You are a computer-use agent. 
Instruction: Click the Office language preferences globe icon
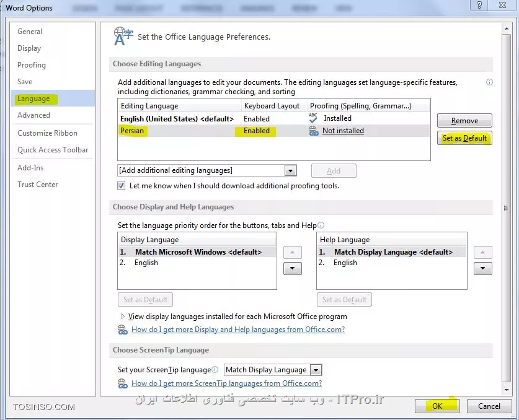123,36
